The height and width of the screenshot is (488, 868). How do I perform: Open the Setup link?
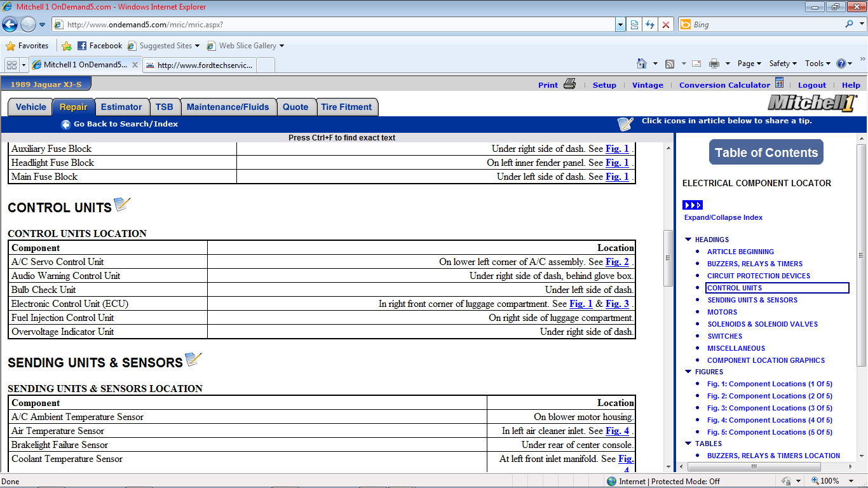[x=604, y=85]
